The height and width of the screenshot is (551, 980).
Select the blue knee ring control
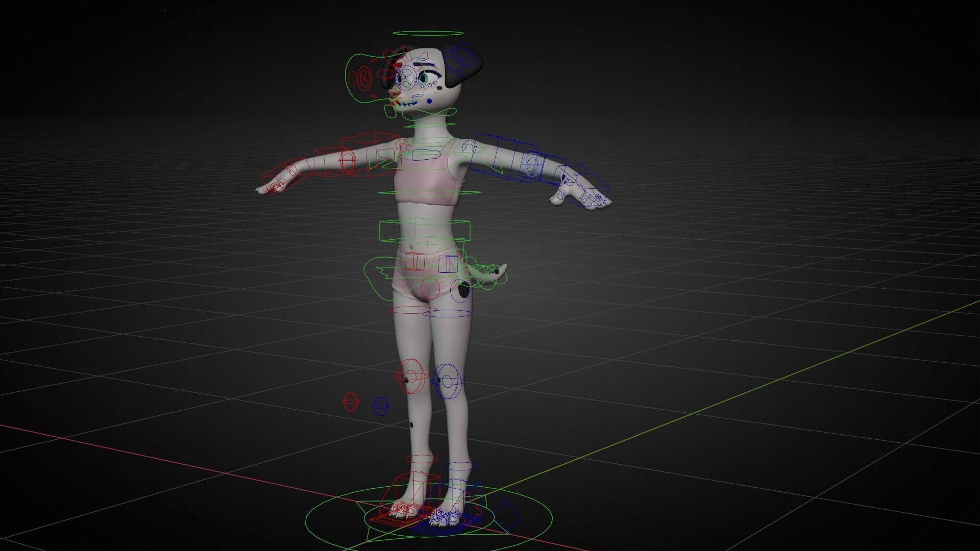click(447, 381)
